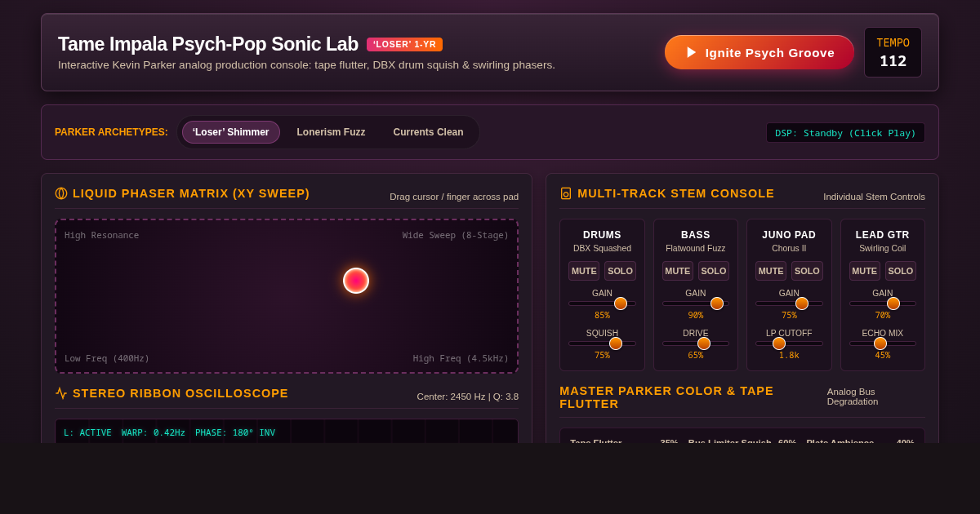
Task: Click the High Freq (4.5kHz) label
Action: pyautogui.click(x=461, y=359)
